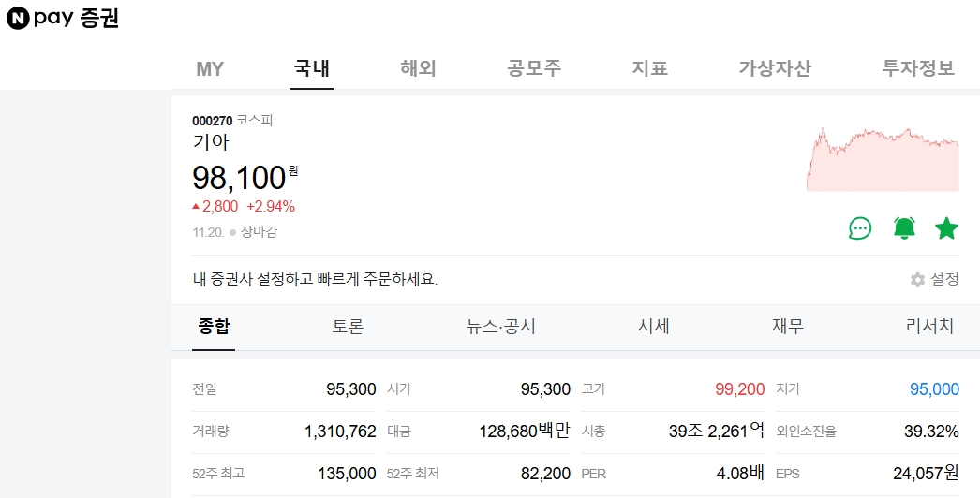The image size is (980, 498).
Task: Click the 전일 value 95,300
Action: click(351, 389)
